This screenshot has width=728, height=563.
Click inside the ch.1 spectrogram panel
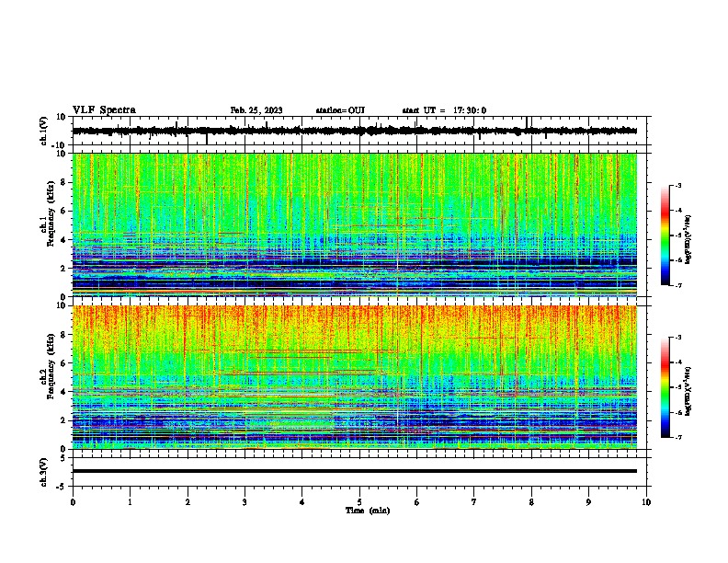click(x=354, y=224)
